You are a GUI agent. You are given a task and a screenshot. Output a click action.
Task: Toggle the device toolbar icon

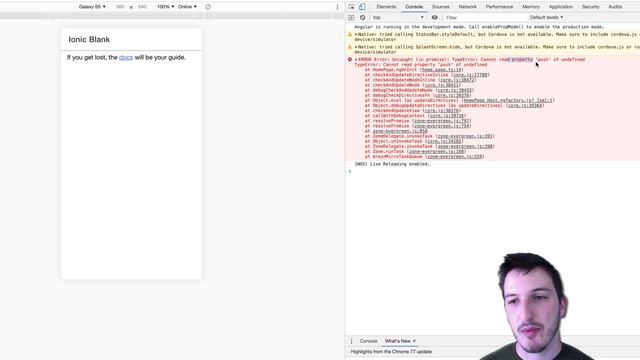click(x=362, y=7)
